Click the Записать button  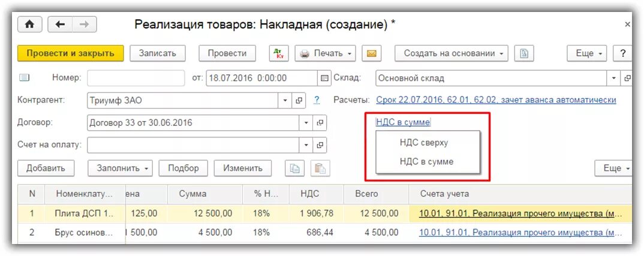pyautogui.click(x=157, y=53)
